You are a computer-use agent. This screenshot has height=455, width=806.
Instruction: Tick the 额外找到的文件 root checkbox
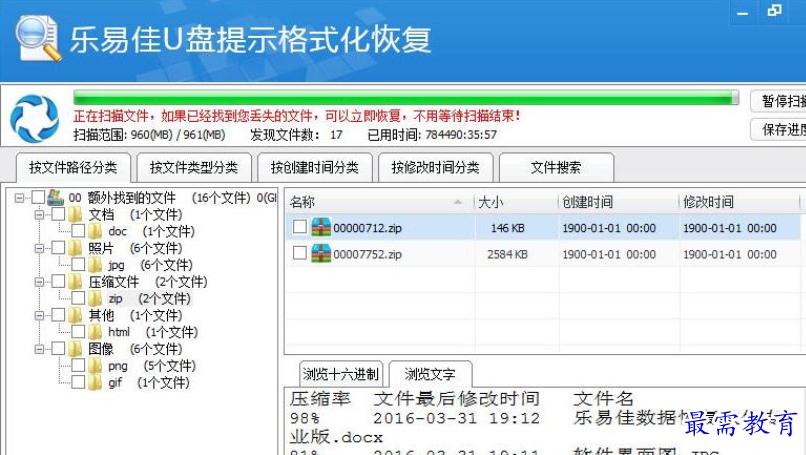point(38,197)
